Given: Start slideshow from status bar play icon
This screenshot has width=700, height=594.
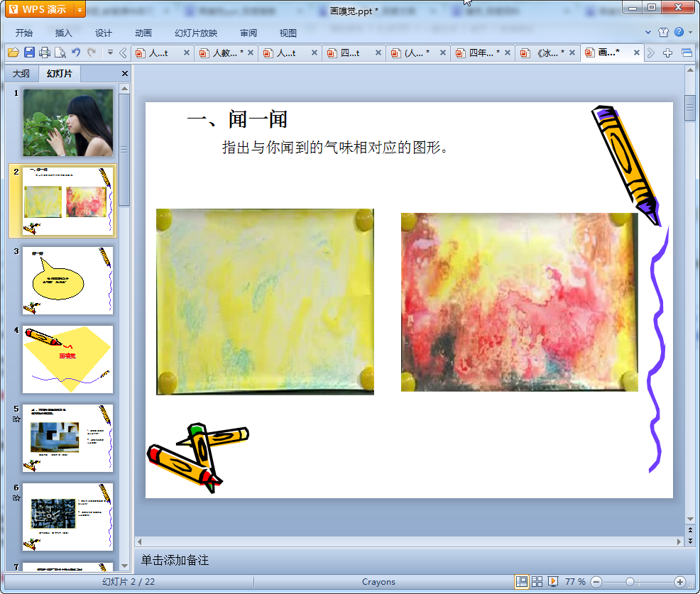Looking at the screenshot, I should click(552, 581).
